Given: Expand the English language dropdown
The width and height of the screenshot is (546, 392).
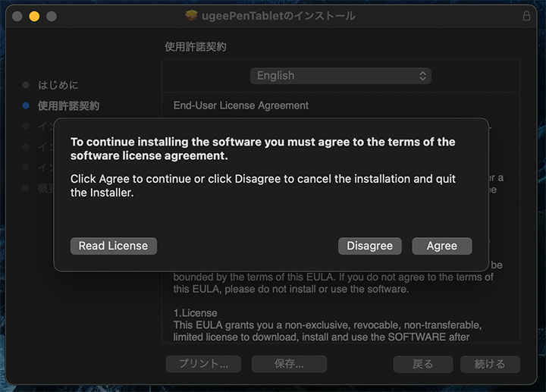Looking at the screenshot, I should pyautogui.click(x=340, y=76).
